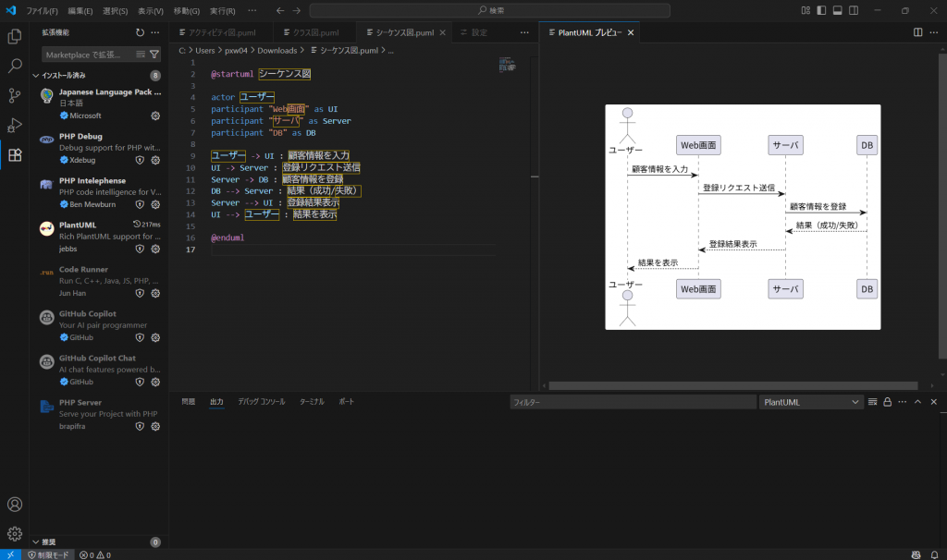Image resolution: width=947 pixels, height=560 pixels.
Task: Open more editor actions ellipsis
Action: point(524,32)
